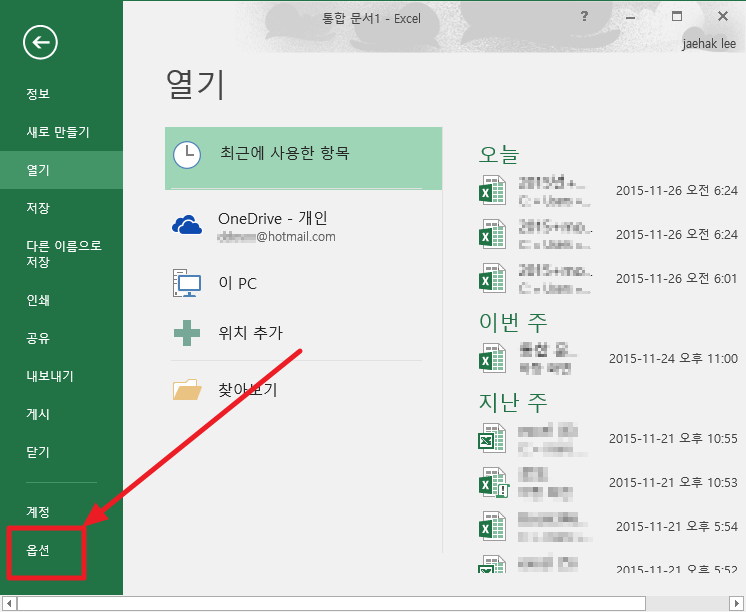746x612 pixels.
Task: Select 이 PC location label
Action: [x=237, y=283]
